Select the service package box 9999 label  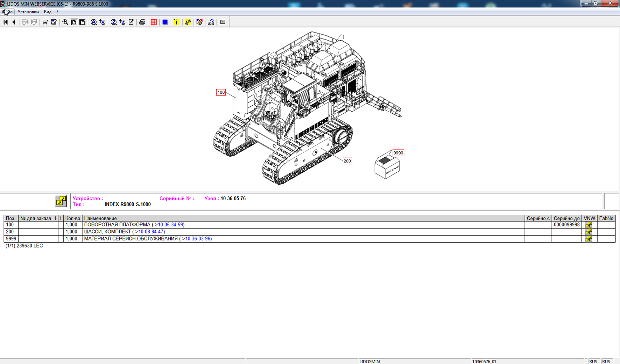point(398,153)
